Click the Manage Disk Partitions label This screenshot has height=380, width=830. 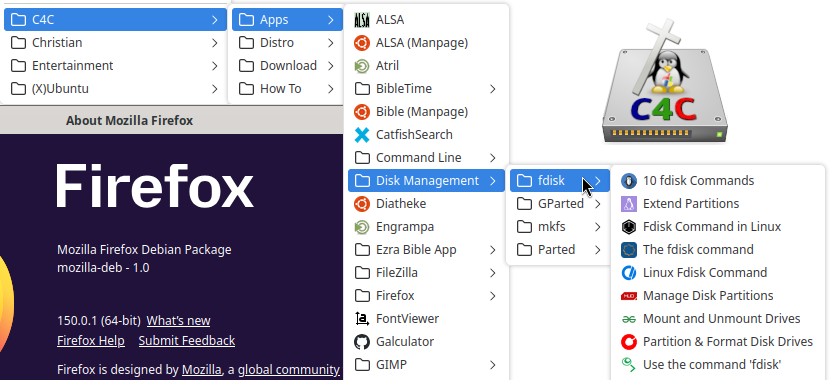click(x=708, y=296)
